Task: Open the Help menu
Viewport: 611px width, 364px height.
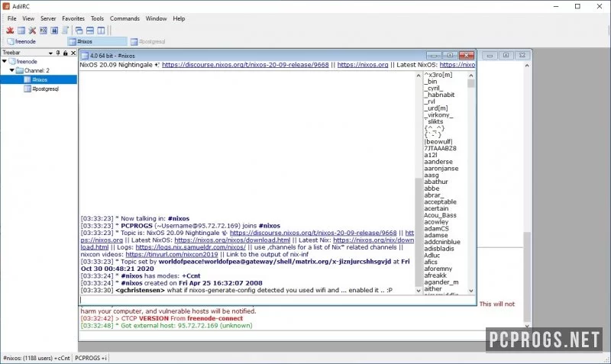Action: pos(179,18)
